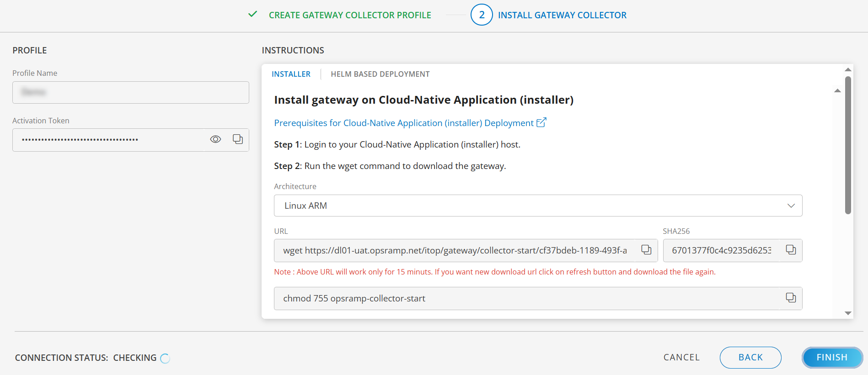Click the external link icon beside Prerequisites
Screen dimensions: 868x375
point(541,122)
